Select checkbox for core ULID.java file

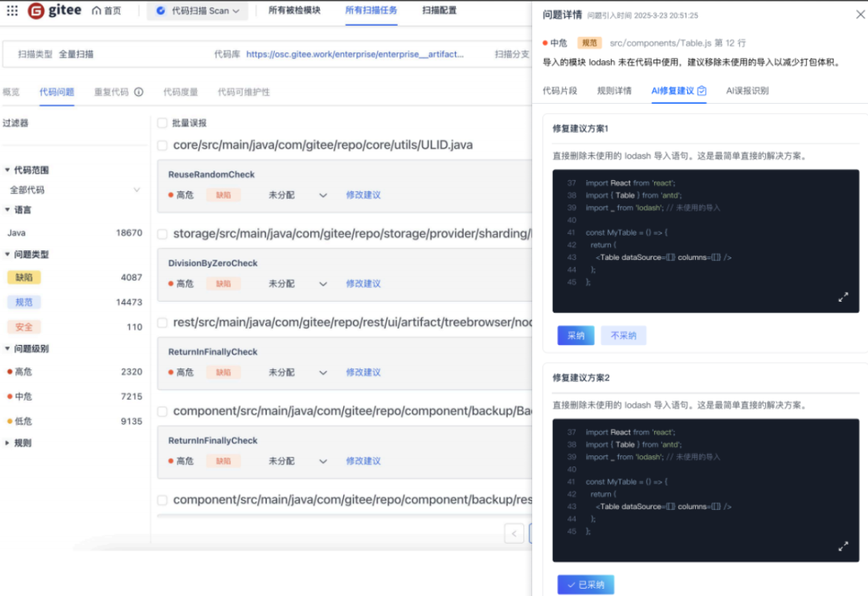[x=162, y=146]
